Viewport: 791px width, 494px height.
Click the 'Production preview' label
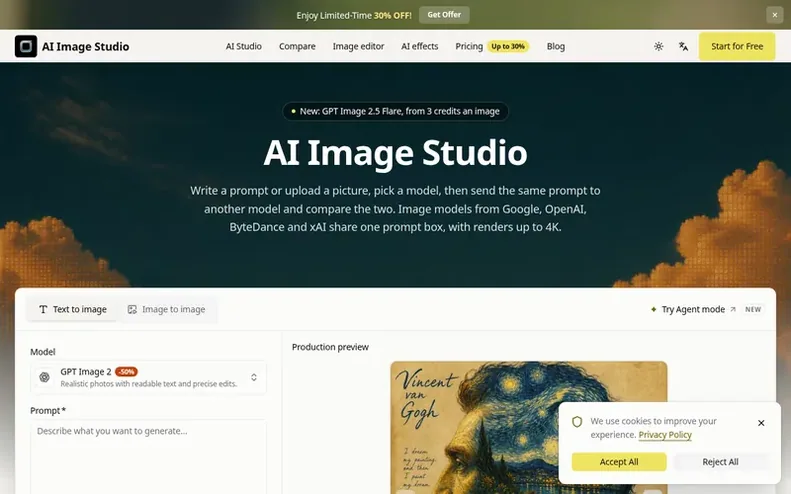pyautogui.click(x=330, y=347)
